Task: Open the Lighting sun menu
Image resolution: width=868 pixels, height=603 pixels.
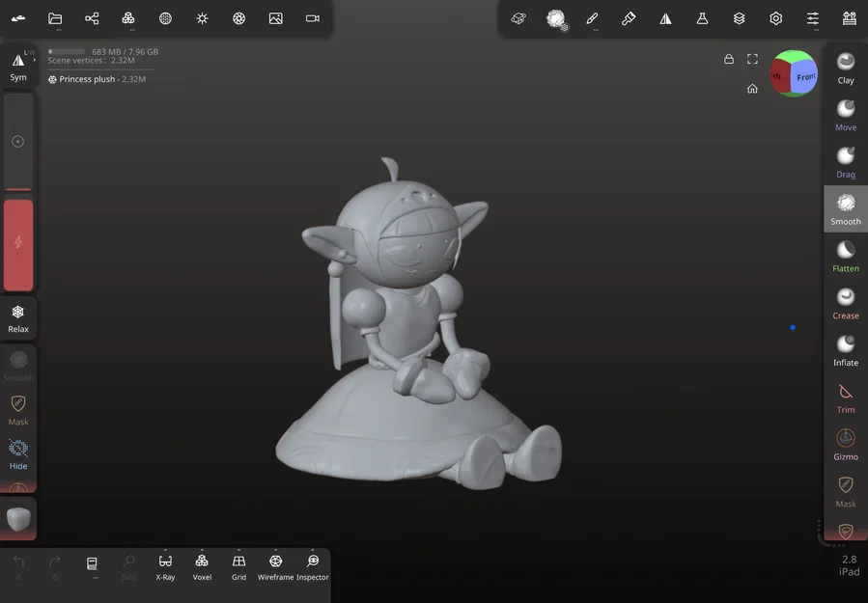Action: [x=202, y=18]
